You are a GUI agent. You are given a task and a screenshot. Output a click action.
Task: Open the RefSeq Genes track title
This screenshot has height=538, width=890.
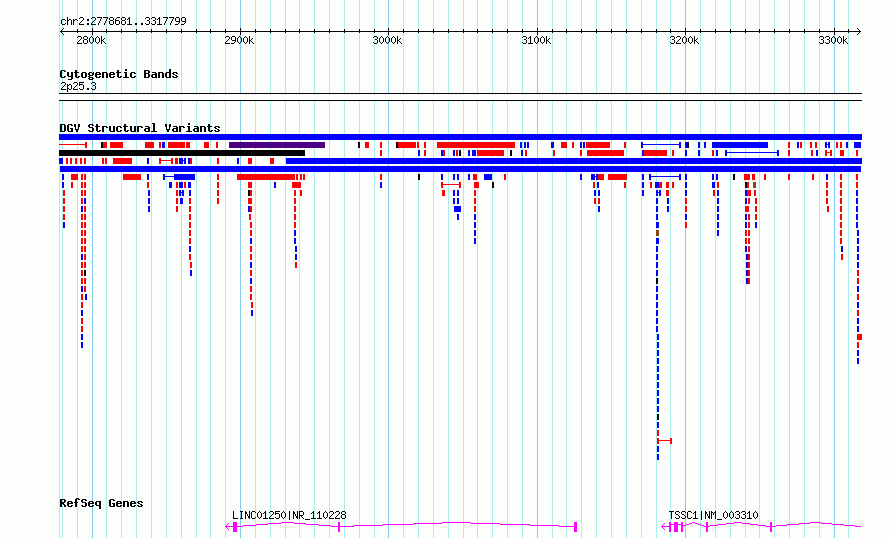click(x=101, y=503)
